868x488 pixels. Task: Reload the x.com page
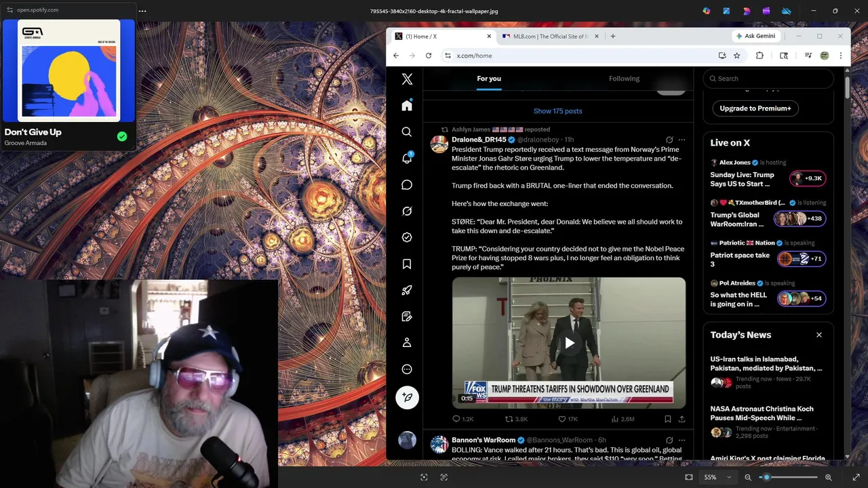tap(429, 56)
